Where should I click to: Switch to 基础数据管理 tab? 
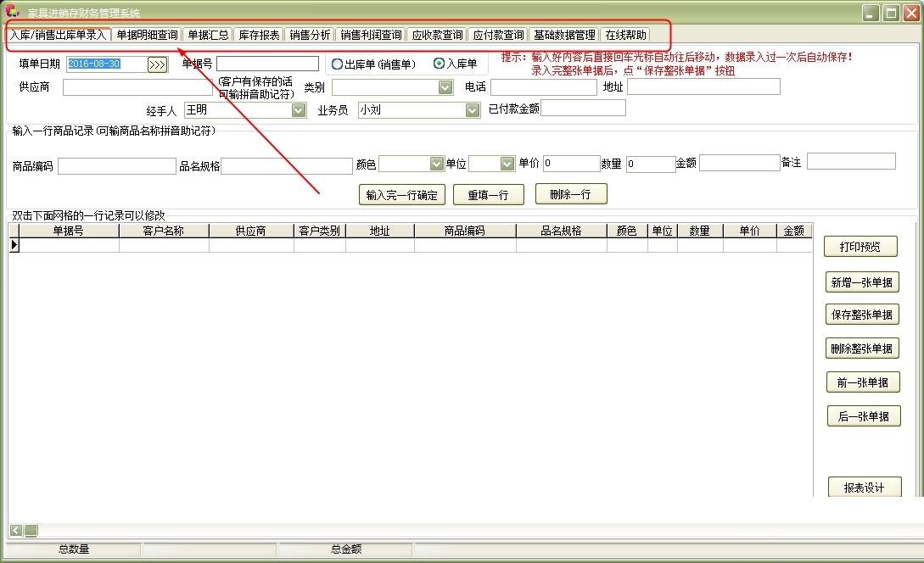(x=564, y=35)
